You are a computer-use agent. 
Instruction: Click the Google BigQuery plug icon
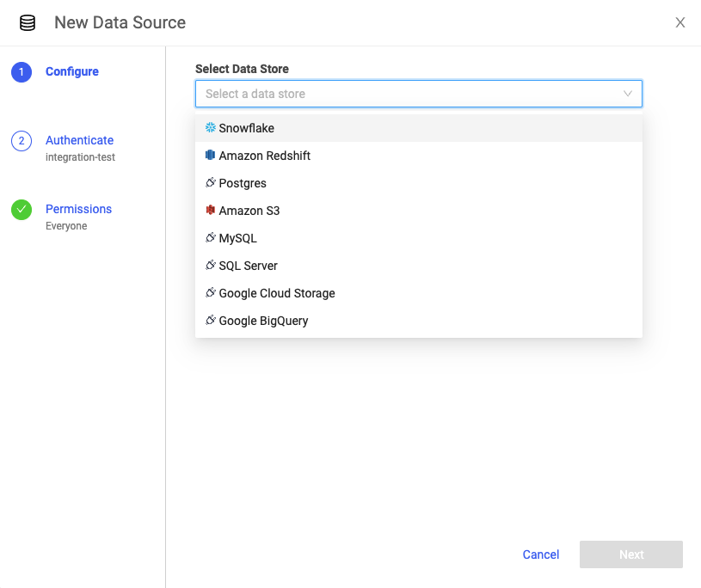point(211,321)
